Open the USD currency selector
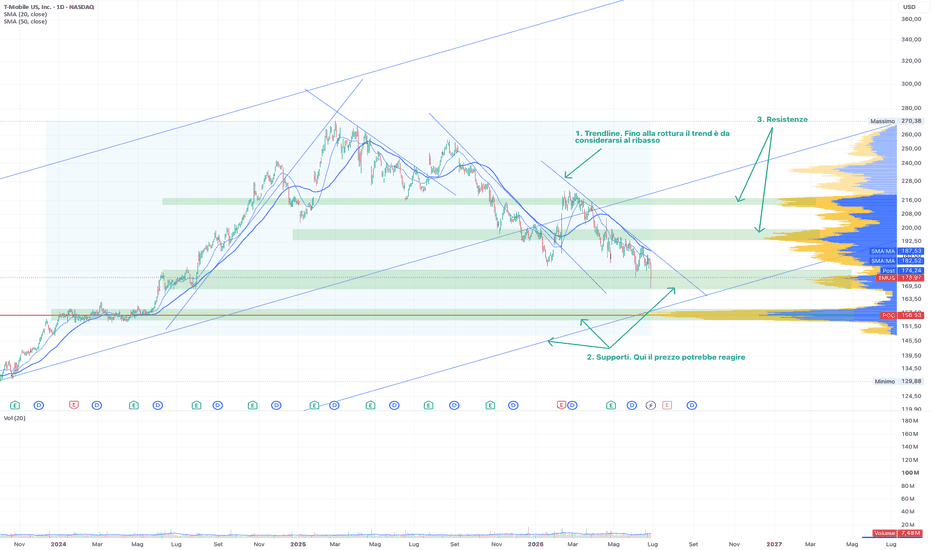The height and width of the screenshot is (550, 932). [909, 7]
